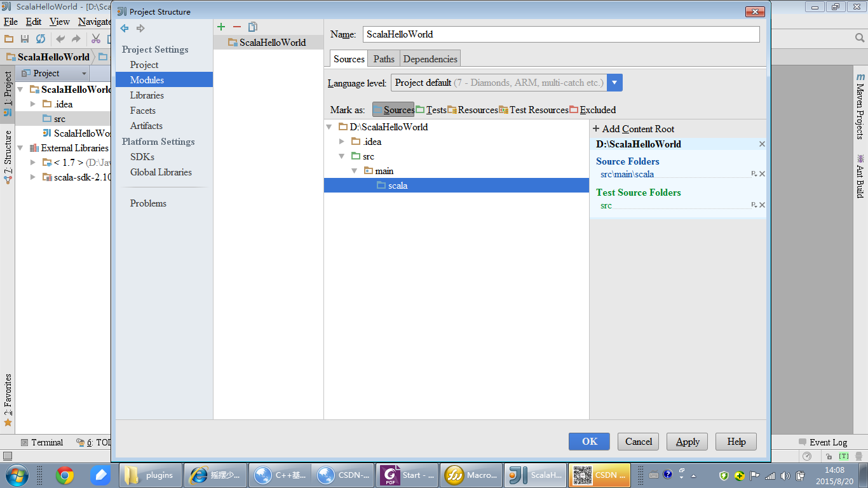
Task: Mark the folder as Excluded
Action: coord(593,110)
